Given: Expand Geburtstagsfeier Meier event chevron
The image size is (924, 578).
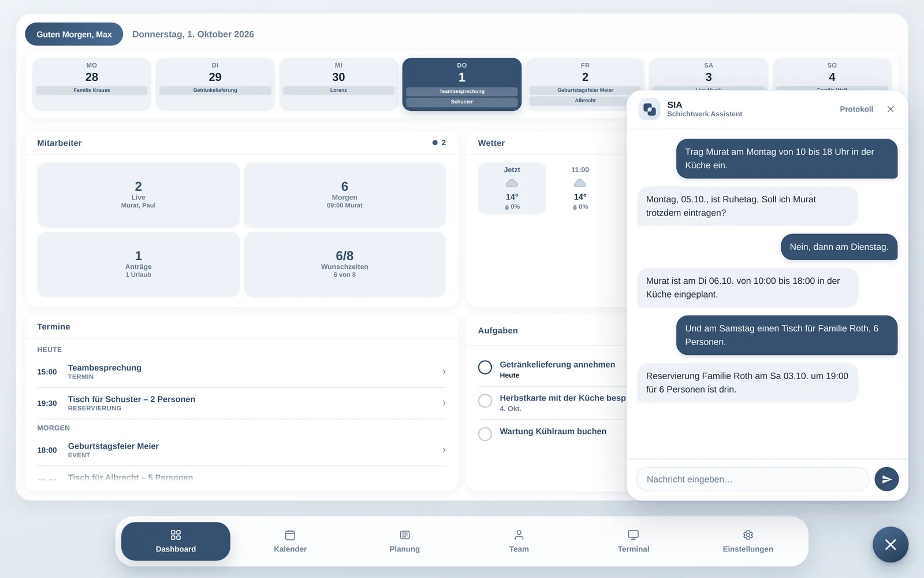Looking at the screenshot, I should click(x=444, y=450).
